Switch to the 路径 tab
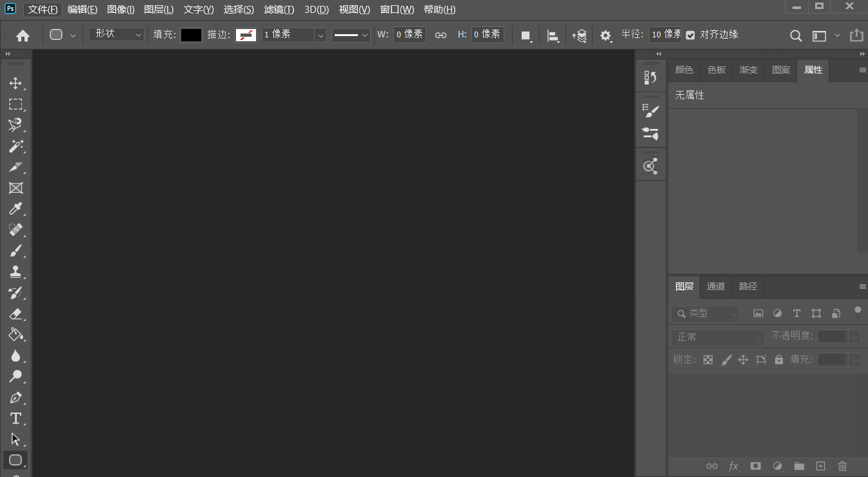The image size is (868, 477). pyautogui.click(x=748, y=287)
